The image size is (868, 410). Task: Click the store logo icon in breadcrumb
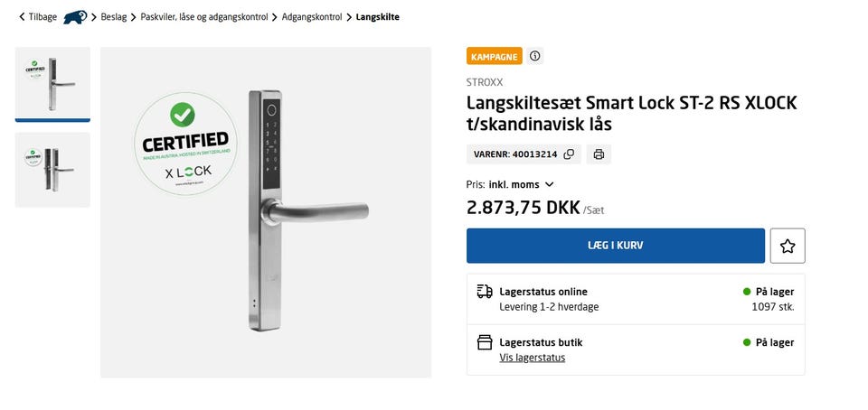click(x=75, y=16)
